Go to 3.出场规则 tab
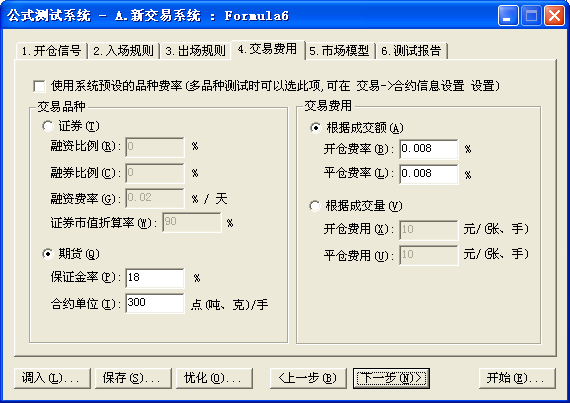570x403 pixels. click(x=196, y=51)
